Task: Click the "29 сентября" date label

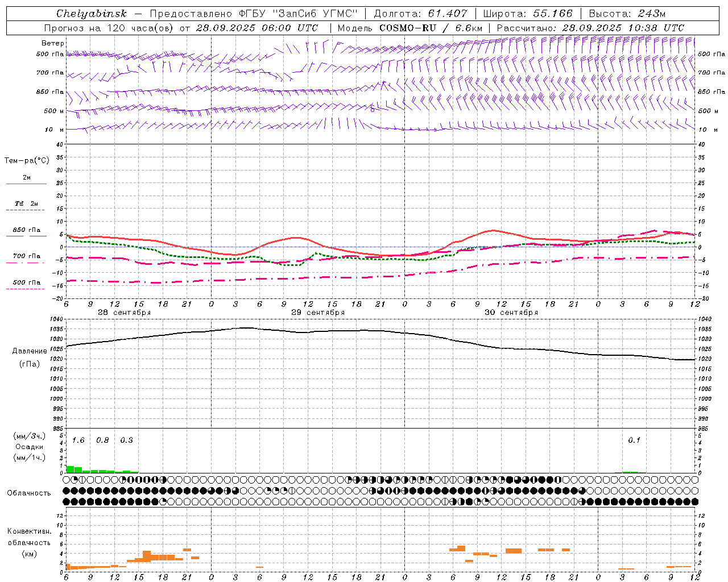Action: (318, 313)
